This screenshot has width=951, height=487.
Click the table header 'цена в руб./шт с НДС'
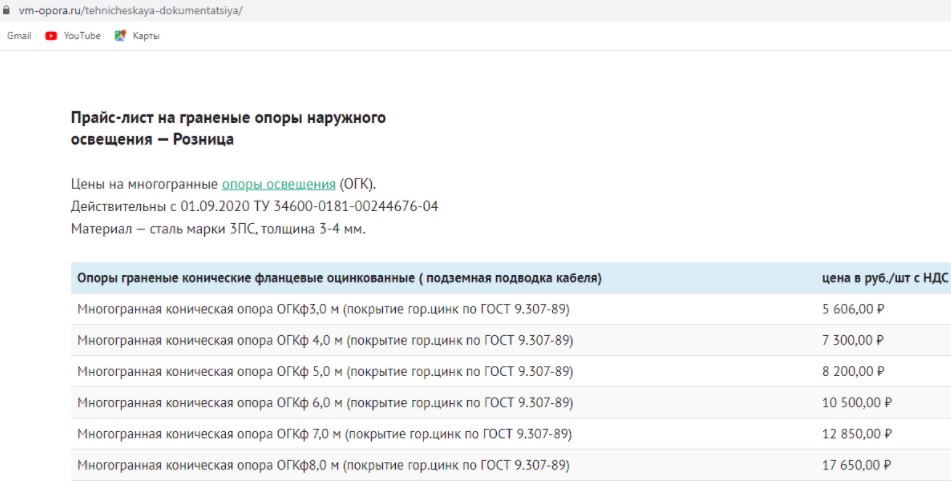(884, 278)
